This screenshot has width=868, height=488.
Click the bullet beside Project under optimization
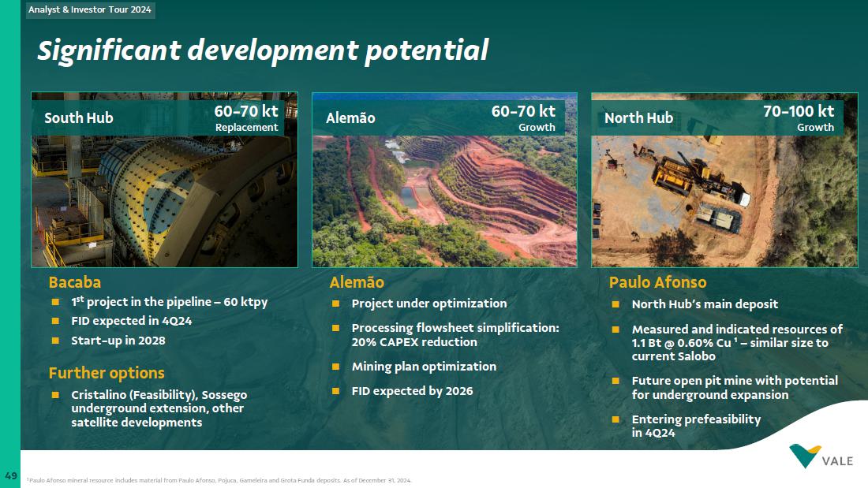[x=335, y=304]
